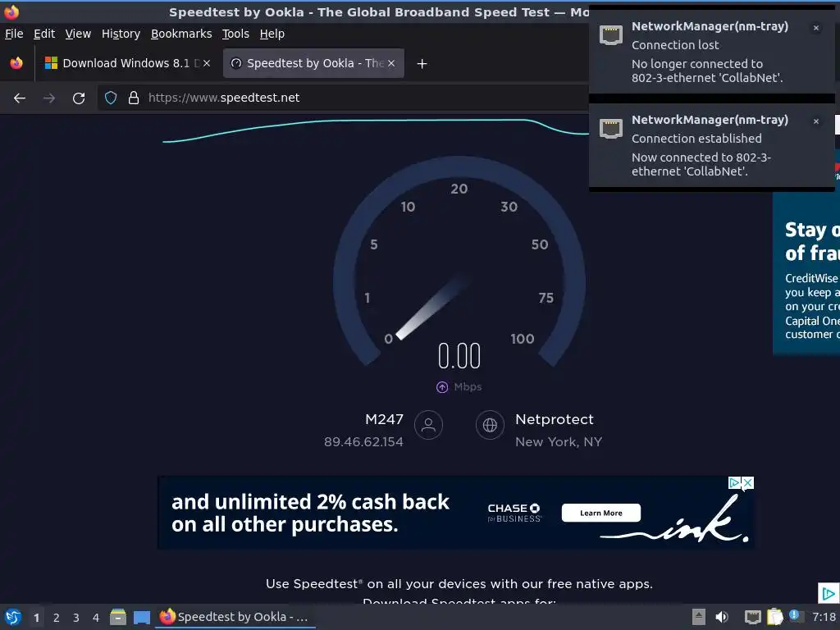Click the Firefox View icon in tab bar
The height and width of the screenshot is (630, 840).
point(16,63)
